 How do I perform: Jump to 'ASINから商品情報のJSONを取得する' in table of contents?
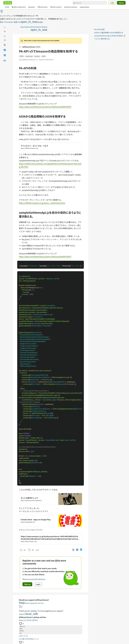(109, 33)
